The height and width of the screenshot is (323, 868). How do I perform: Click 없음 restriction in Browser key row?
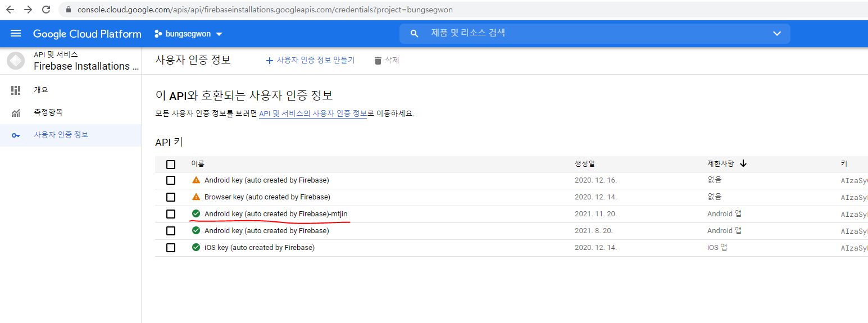coord(714,197)
